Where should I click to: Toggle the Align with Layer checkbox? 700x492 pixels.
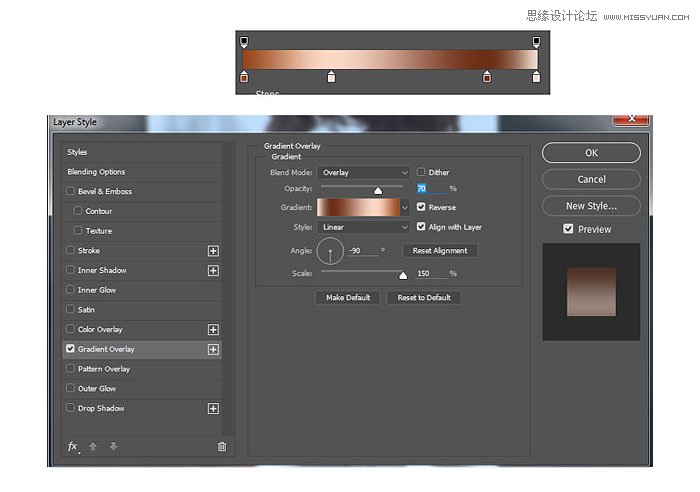point(421,226)
